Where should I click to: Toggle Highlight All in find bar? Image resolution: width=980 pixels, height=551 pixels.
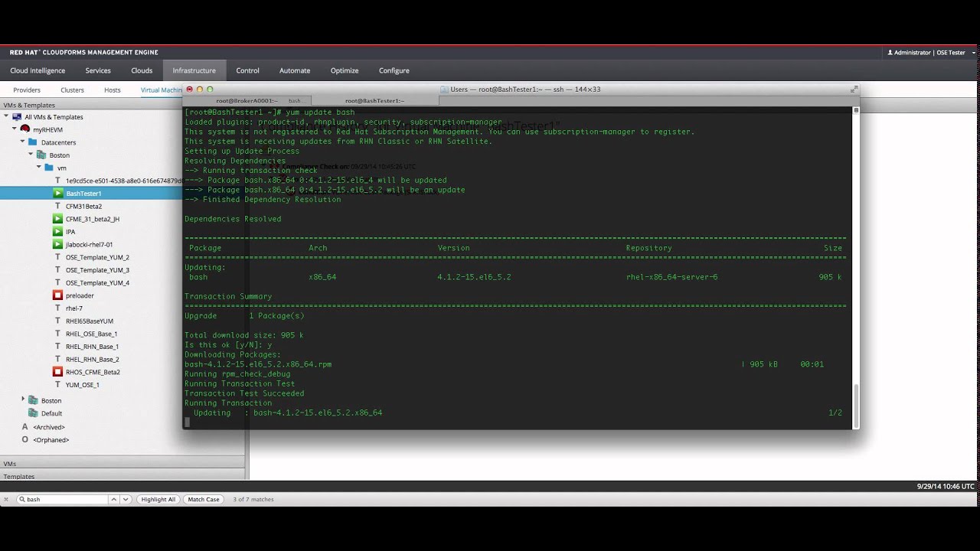click(158, 499)
